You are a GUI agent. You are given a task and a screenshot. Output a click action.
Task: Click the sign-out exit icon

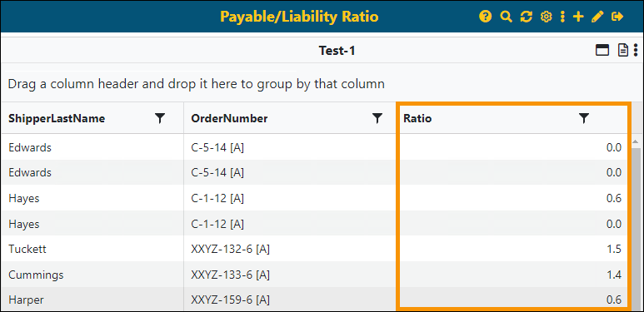tap(617, 17)
